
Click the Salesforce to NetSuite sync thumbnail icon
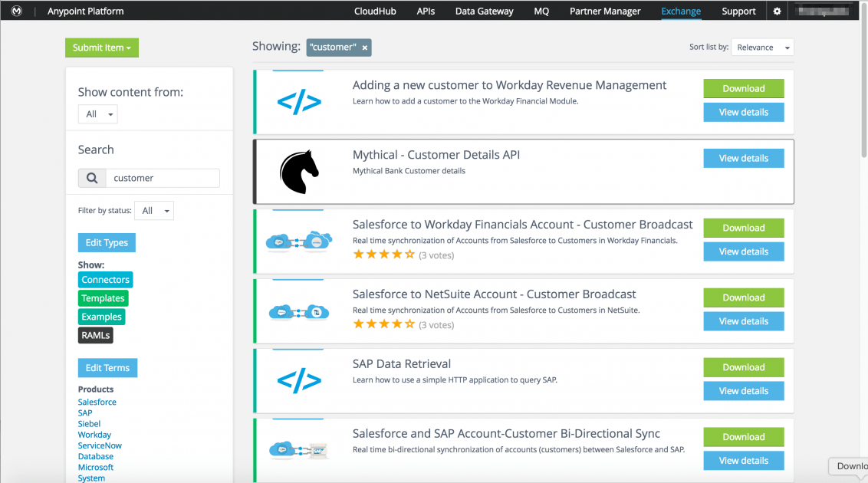(298, 310)
